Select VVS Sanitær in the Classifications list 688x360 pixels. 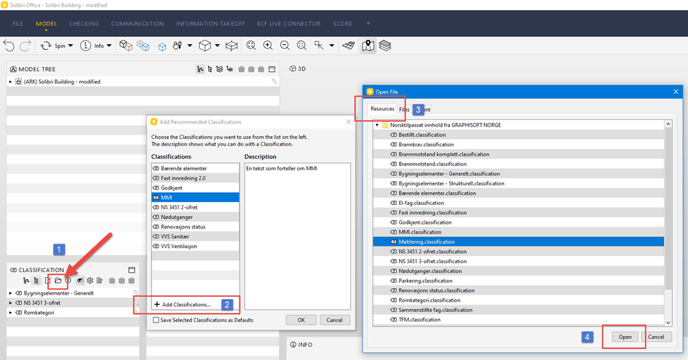click(195, 236)
